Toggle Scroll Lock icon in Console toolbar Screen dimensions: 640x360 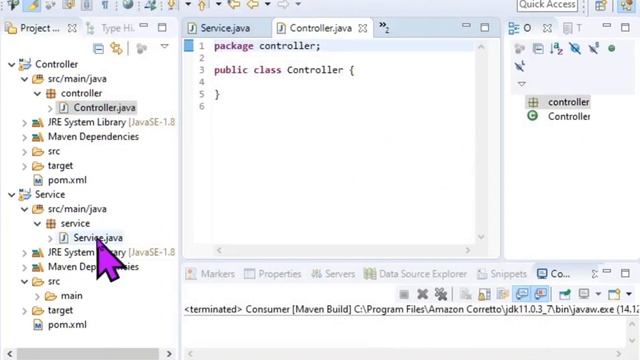484,294
